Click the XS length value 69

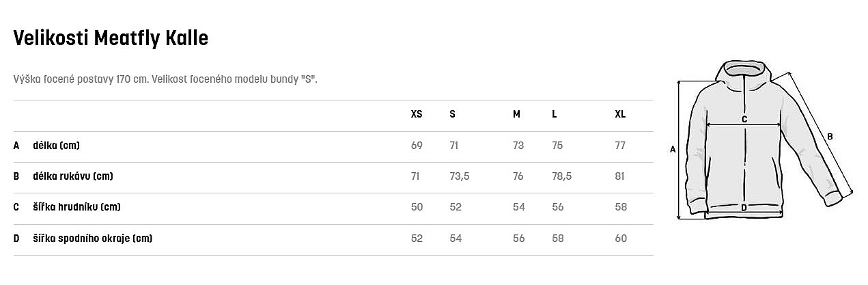click(417, 146)
